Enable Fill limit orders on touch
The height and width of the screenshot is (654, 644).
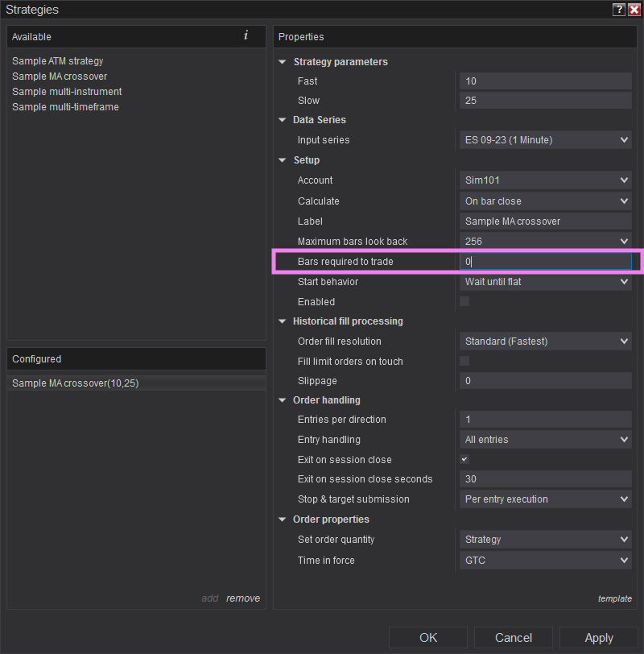(464, 361)
